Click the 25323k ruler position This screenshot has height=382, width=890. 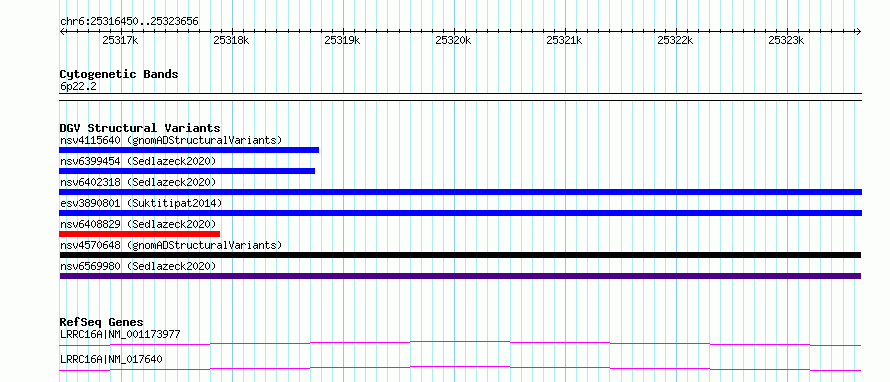[x=786, y=41]
